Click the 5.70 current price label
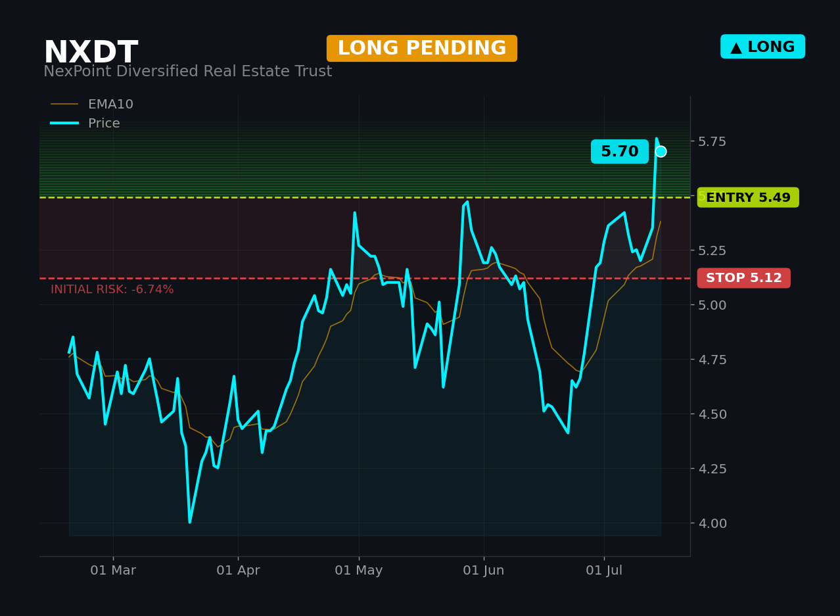The height and width of the screenshot is (616, 840). tap(620, 152)
